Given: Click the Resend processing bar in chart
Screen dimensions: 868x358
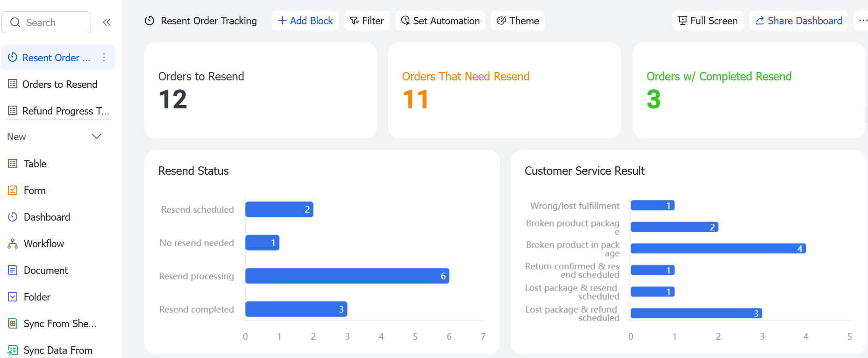Looking at the screenshot, I should 347,276.
